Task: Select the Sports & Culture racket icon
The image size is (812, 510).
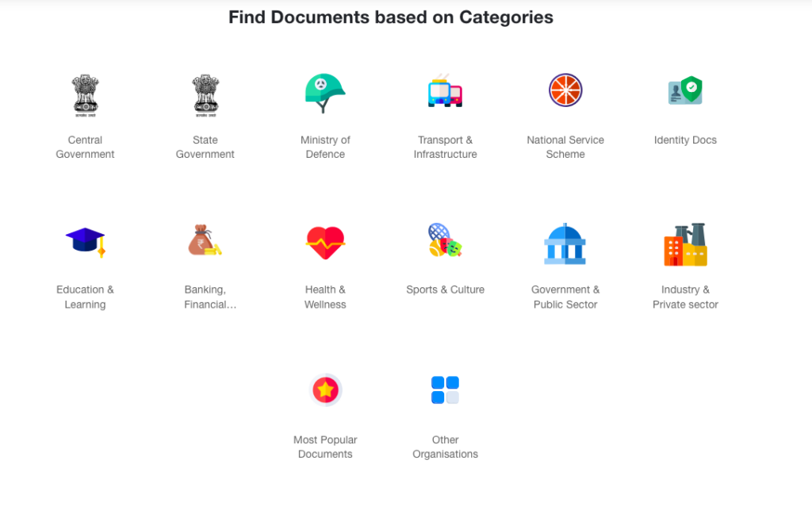Action: (445, 240)
